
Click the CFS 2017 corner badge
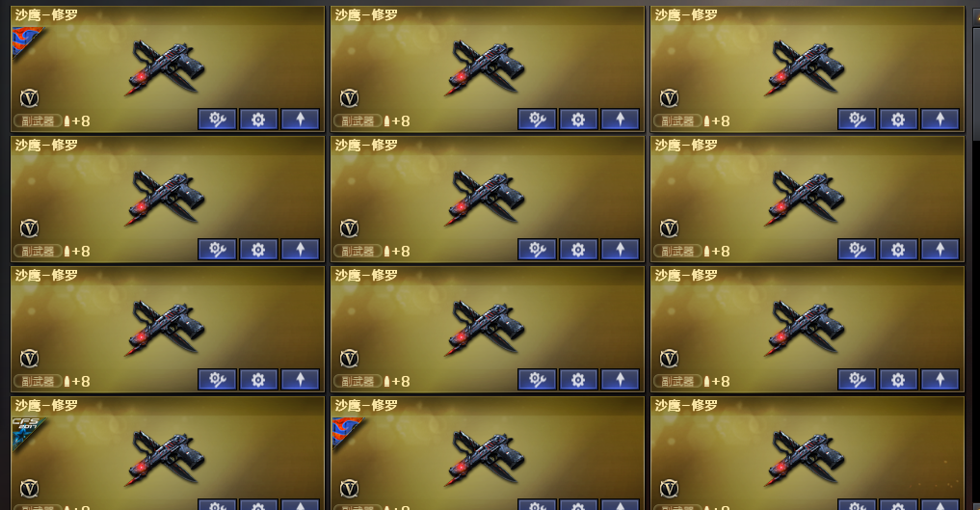click(x=26, y=433)
